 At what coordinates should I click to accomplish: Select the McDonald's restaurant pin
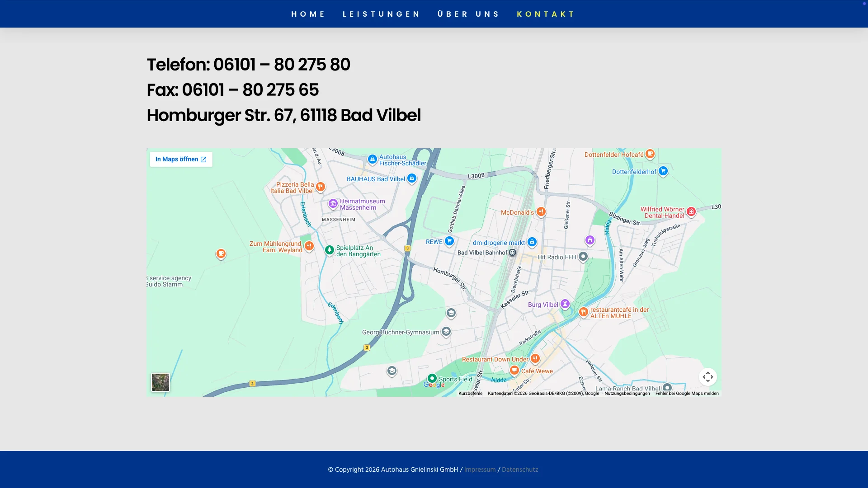pyautogui.click(x=541, y=212)
